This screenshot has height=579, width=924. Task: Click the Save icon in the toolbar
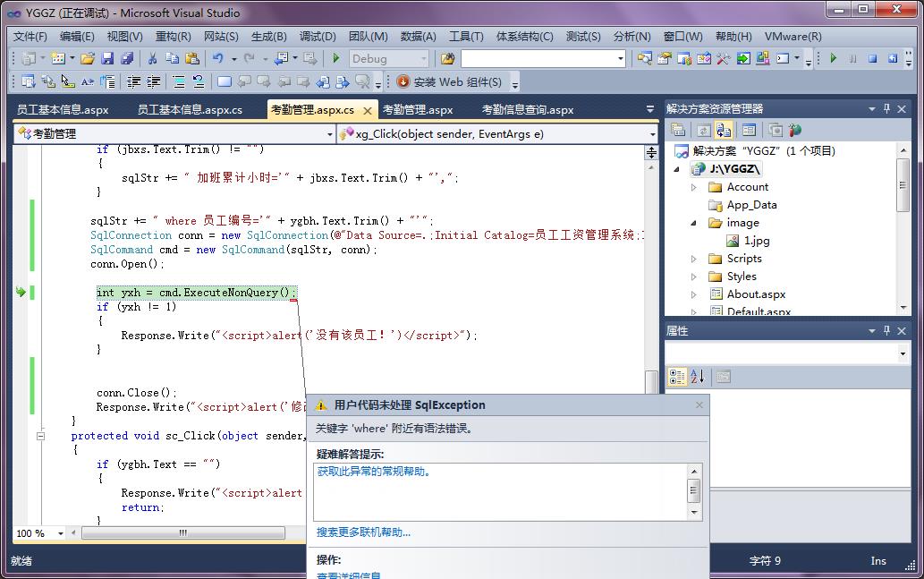click(x=106, y=58)
